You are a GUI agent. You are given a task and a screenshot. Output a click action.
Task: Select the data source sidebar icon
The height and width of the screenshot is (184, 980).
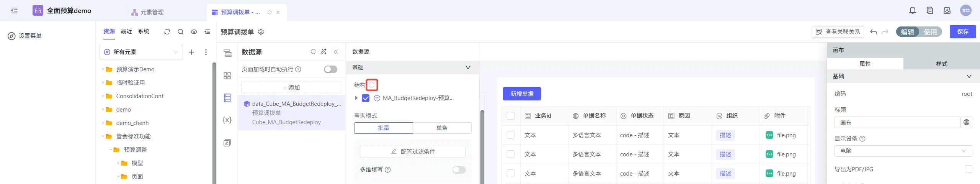point(227,98)
